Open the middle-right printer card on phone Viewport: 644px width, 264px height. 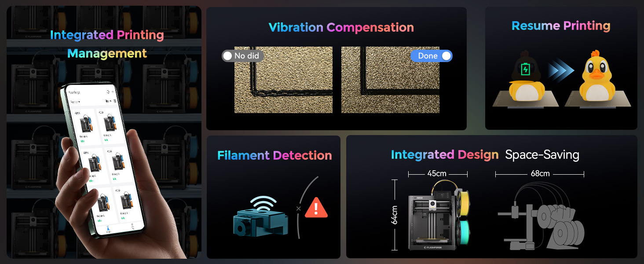tap(118, 165)
